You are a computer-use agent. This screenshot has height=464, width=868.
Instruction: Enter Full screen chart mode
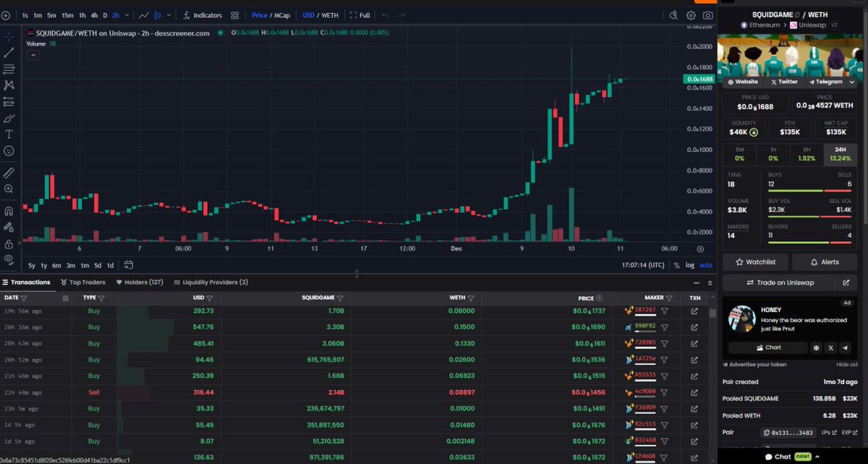[359, 15]
